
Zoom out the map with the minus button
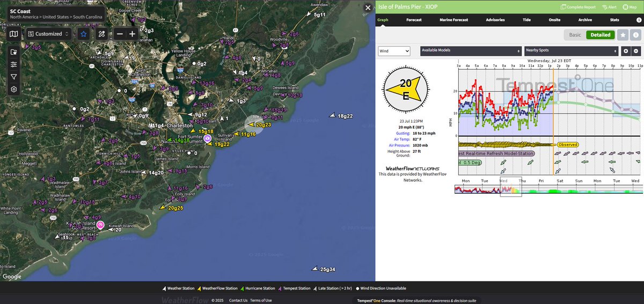[120, 34]
